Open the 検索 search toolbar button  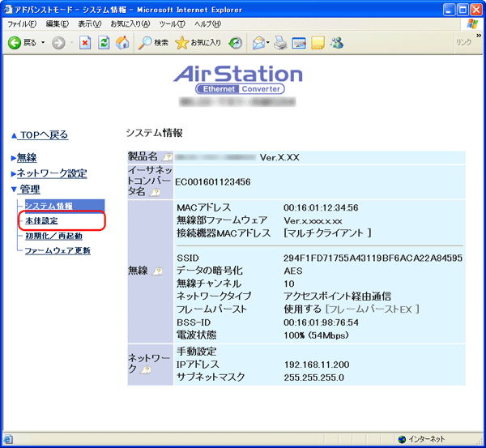(x=154, y=42)
